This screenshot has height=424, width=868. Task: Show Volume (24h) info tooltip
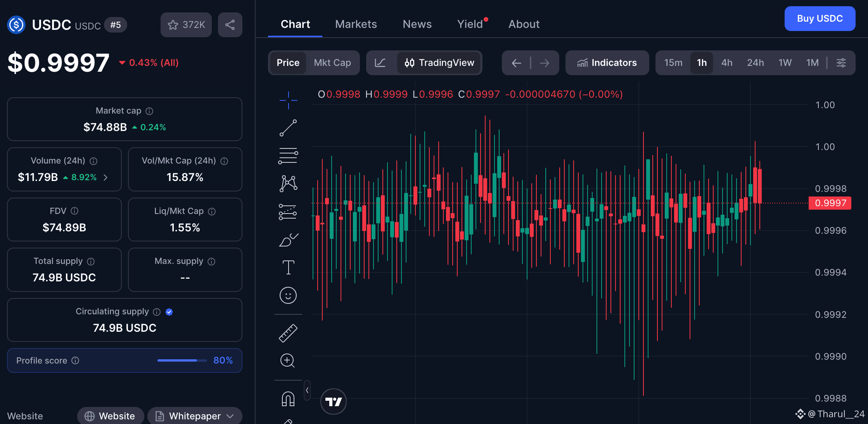(x=93, y=161)
